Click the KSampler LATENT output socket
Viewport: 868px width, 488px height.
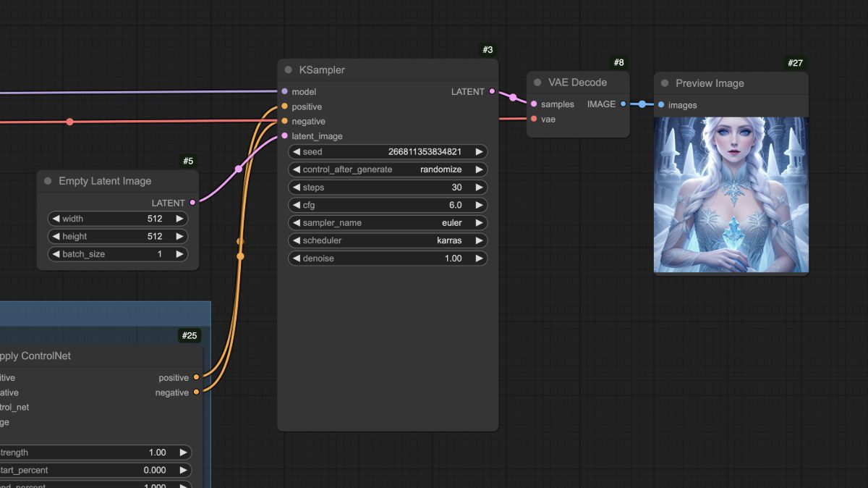(x=492, y=92)
